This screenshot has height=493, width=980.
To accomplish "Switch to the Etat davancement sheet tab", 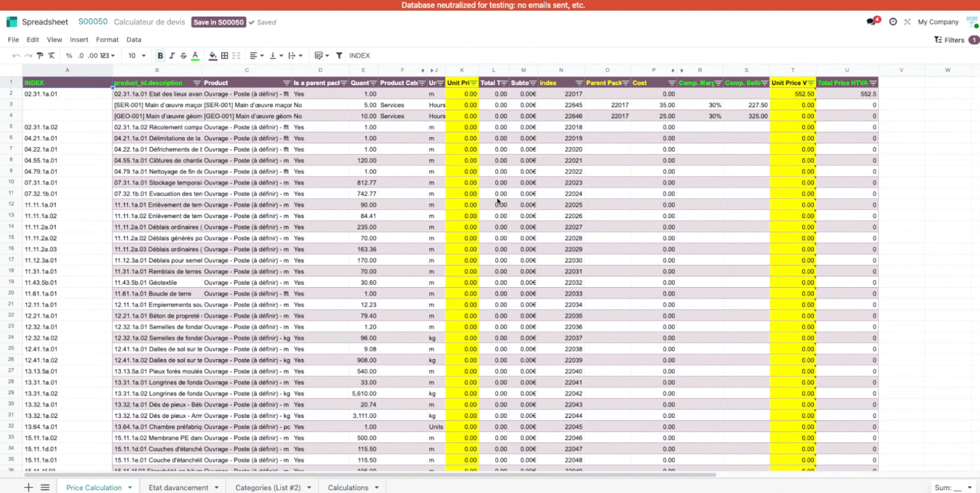I will 179,488.
